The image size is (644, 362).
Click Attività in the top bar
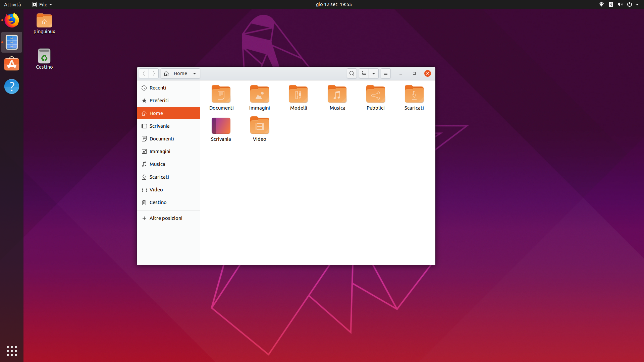click(12, 4)
